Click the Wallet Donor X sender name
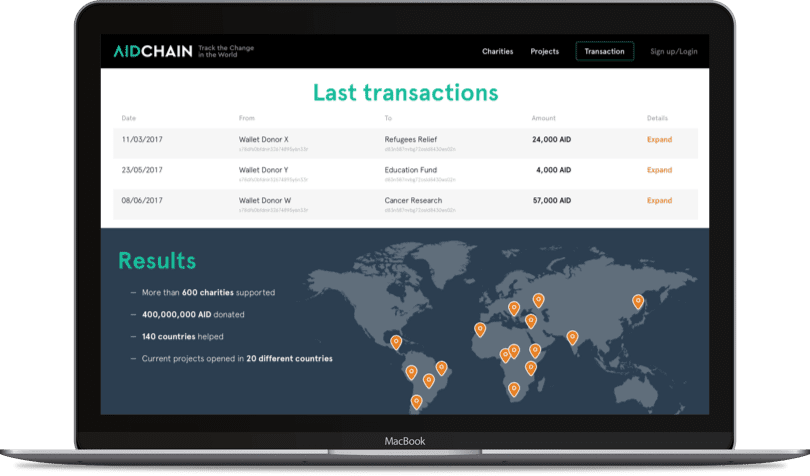 tap(263, 139)
